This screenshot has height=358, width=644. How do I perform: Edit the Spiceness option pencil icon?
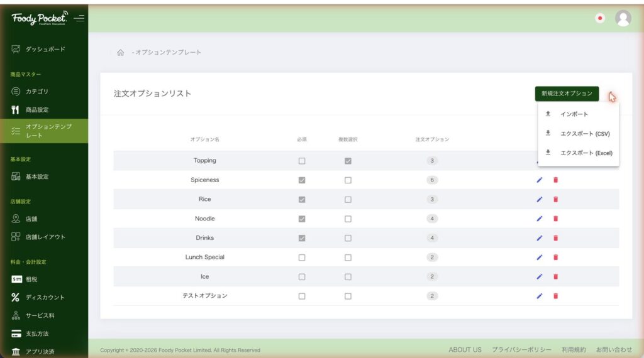(x=539, y=180)
